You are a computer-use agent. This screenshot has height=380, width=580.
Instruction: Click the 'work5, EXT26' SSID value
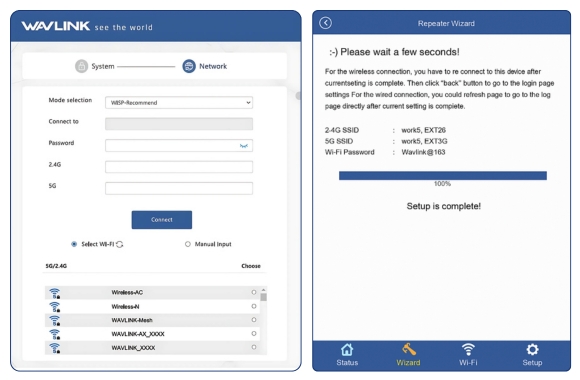coord(424,130)
